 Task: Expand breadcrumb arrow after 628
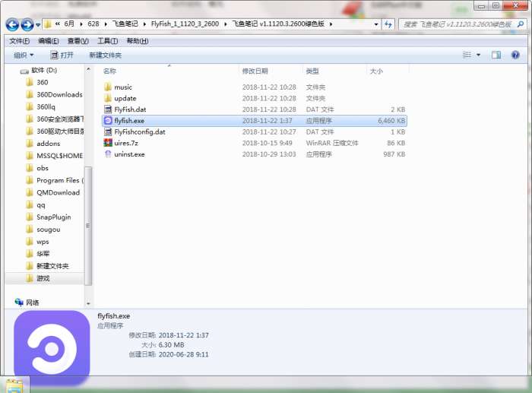[x=106, y=24]
